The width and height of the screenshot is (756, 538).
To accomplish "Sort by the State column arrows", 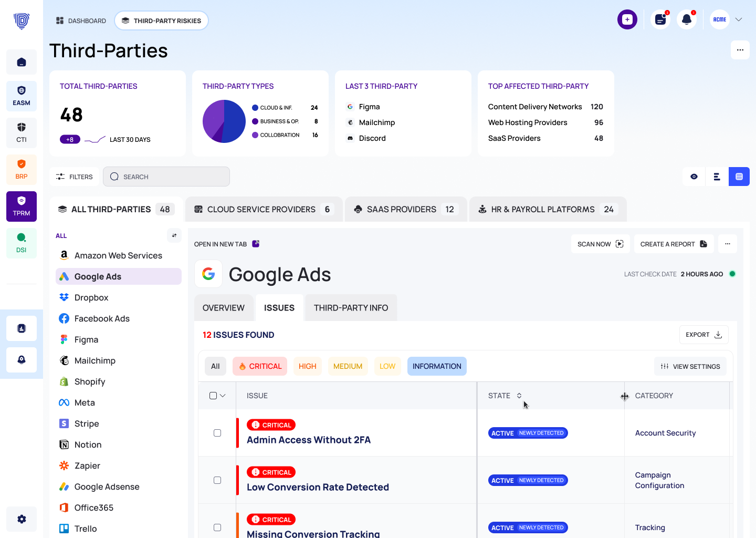I will [519, 396].
